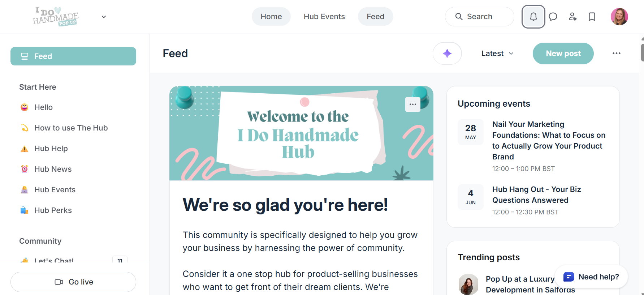The width and height of the screenshot is (644, 295).
Task: Click the Need help chat widget
Action: (591, 277)
